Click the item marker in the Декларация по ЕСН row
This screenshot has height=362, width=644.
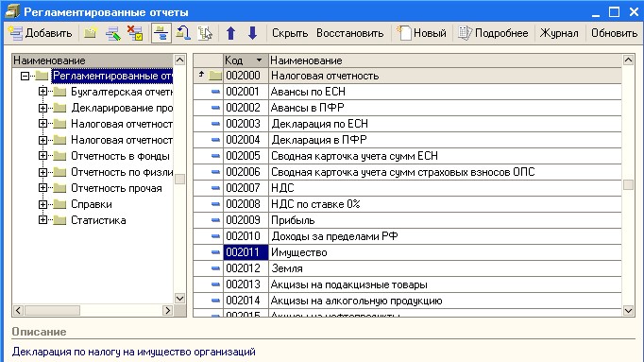click(215, 124)
